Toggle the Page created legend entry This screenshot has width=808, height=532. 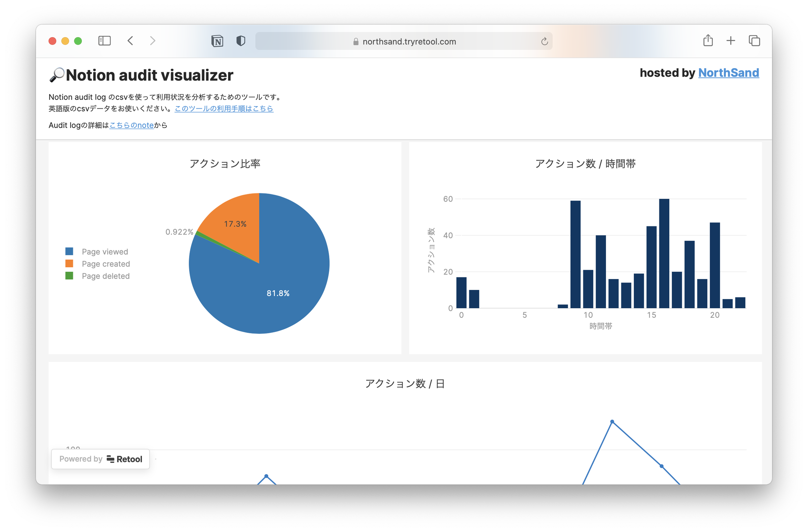(99, 263)
